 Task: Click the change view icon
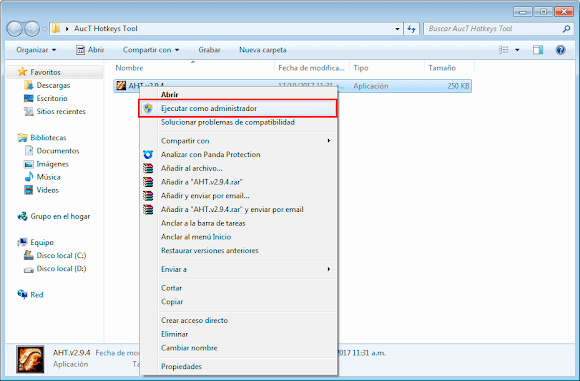click(x=503, y=50)
